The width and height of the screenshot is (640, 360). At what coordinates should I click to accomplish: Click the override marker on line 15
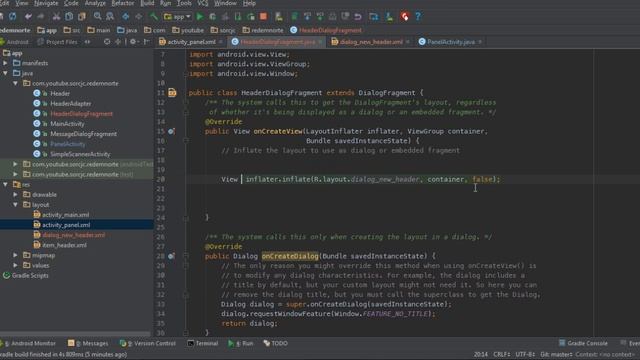pyautogui.click(x=171, y=131)
